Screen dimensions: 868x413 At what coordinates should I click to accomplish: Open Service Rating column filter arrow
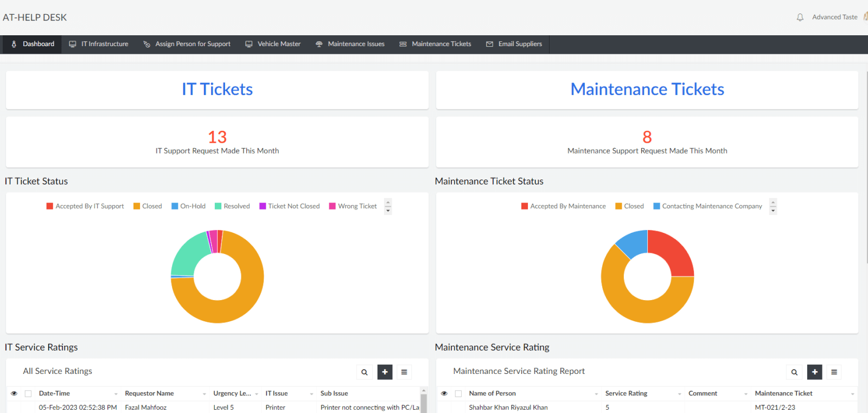[679, 394]
